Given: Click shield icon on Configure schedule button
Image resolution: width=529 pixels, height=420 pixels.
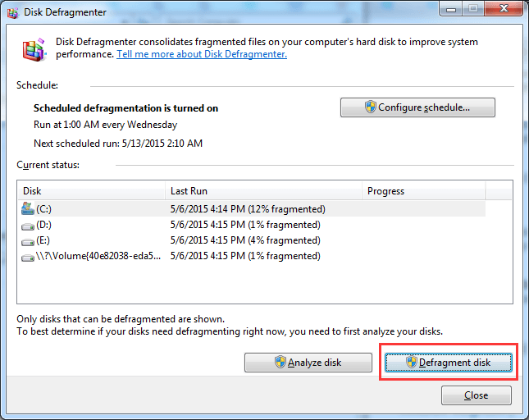Looking at the screenshot, I should pos(370,107).
